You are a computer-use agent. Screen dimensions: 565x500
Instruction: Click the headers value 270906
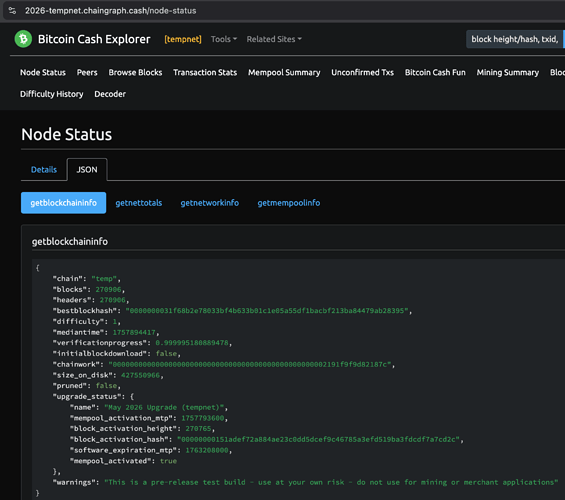coord(113,300)
